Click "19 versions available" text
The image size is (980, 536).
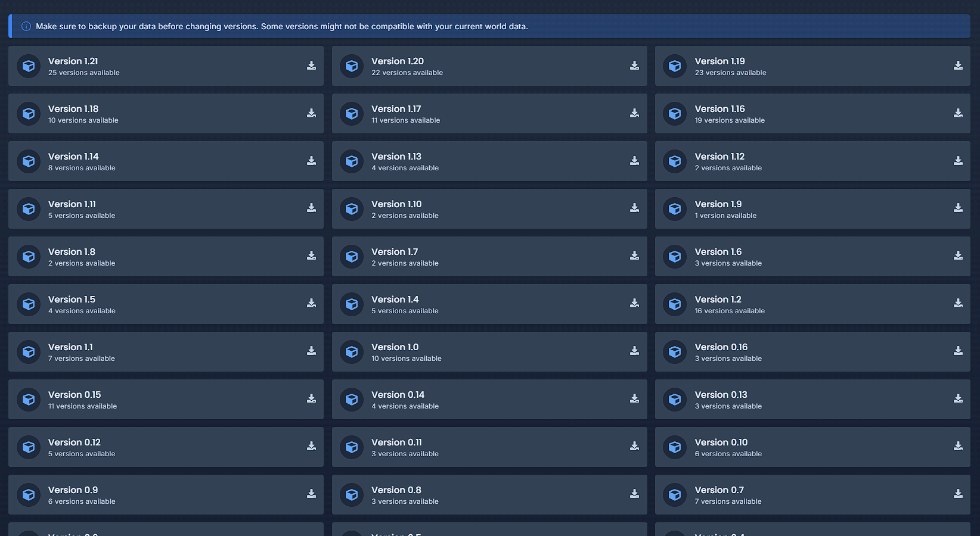pyautogui.click(x=730, y=120)
